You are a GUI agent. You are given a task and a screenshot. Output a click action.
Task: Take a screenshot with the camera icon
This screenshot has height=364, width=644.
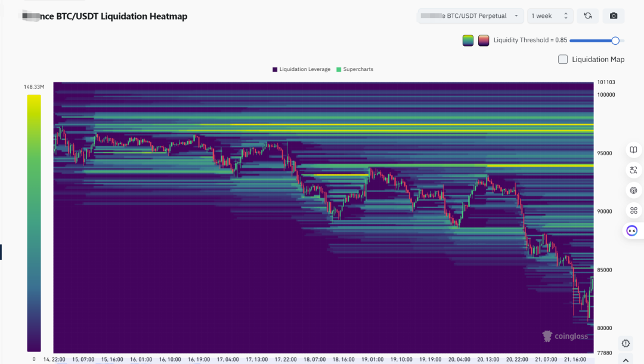[x=614, y=16]
